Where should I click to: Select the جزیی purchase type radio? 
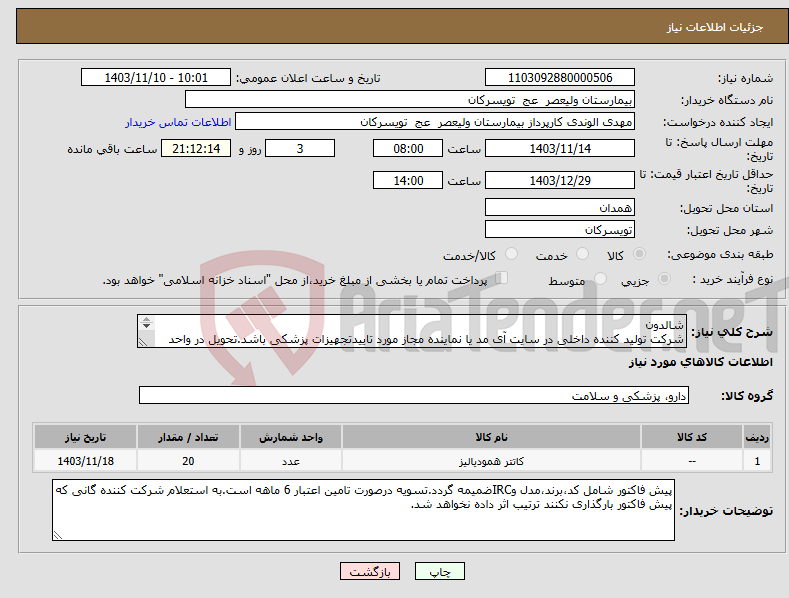click(x=664, y=278)
